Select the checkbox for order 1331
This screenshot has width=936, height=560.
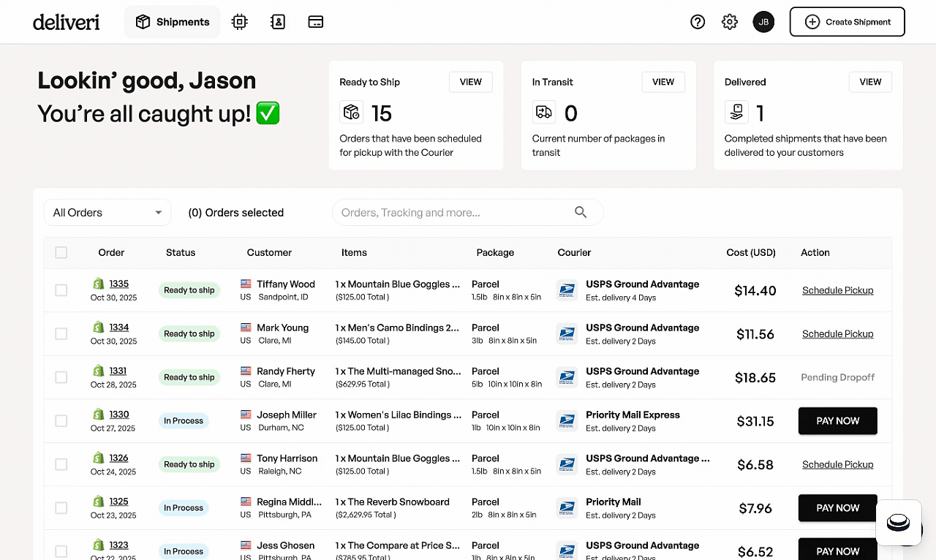(61, 377)
